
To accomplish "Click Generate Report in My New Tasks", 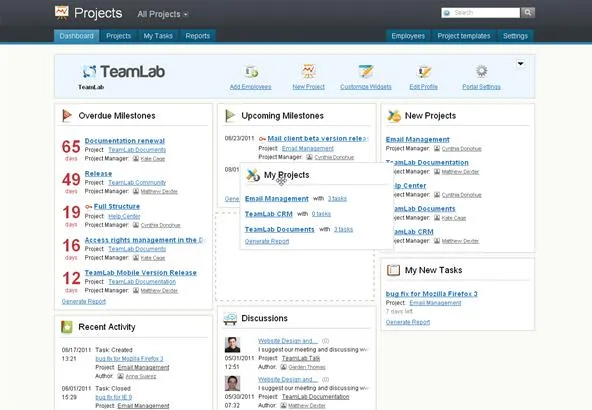I will (408, 322).
